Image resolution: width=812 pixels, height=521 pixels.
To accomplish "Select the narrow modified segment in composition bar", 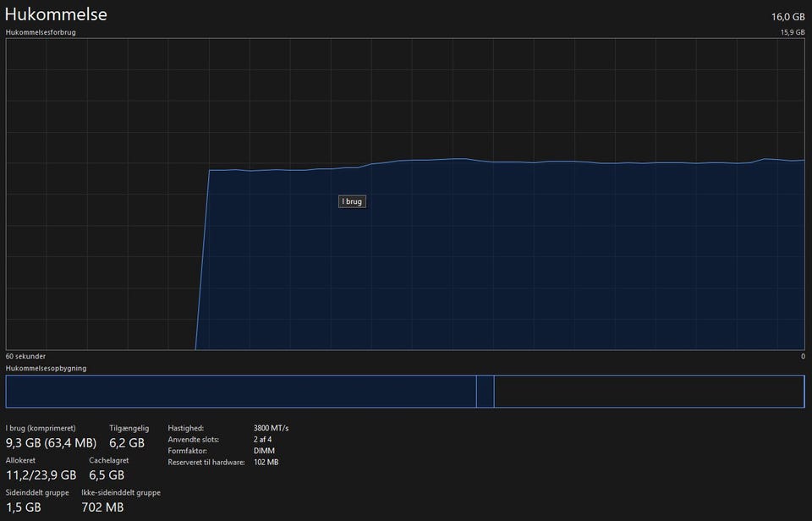I will tap(485, 392).
